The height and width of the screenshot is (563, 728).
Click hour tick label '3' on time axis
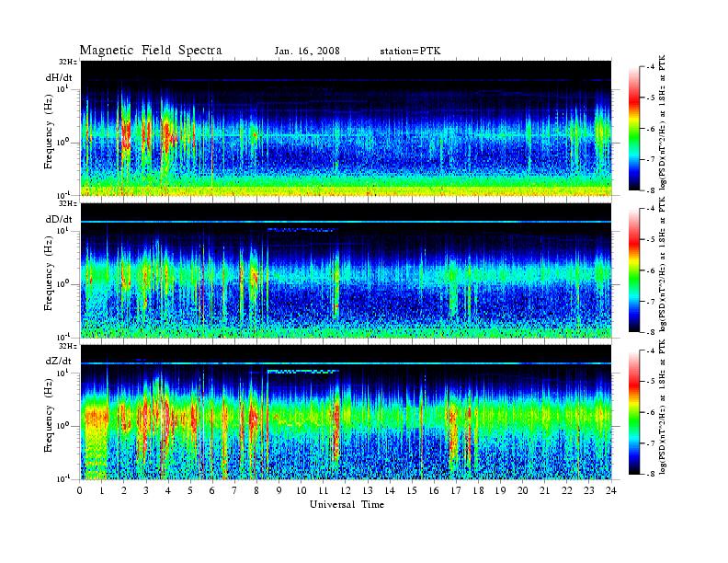click(146, 490)
